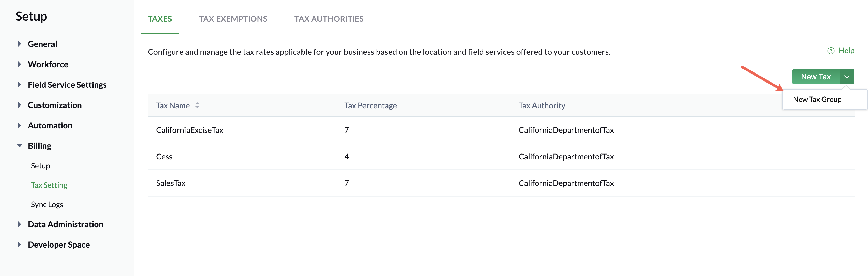Click Field Service Settings label
Image resolution: width=868 pixels, height=276 pixels.
coord(67,85)
